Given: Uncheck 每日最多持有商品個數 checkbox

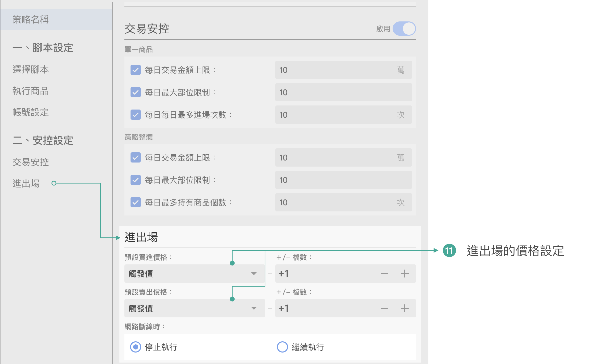Looking at the screenshot, I should (135, 202).
